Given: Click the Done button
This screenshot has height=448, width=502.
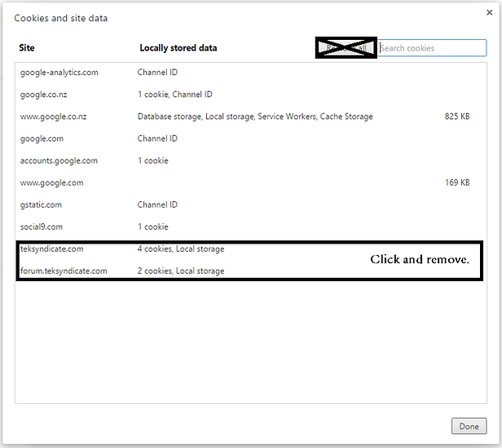Looking at the screenshot, I should pos(469,426).
